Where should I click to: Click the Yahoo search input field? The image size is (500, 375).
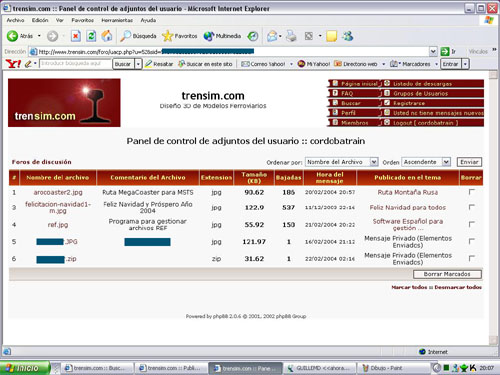tap(75, 63)
